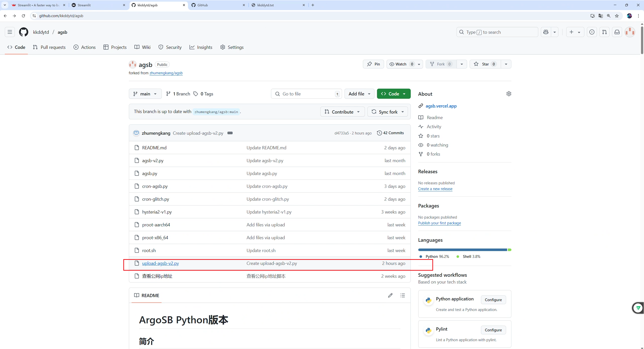Image resolution: width=644 pixels, height=349 pixels.
Task: Open the GitHub navigation hamburger menu
Action: [x=10, y=32]
